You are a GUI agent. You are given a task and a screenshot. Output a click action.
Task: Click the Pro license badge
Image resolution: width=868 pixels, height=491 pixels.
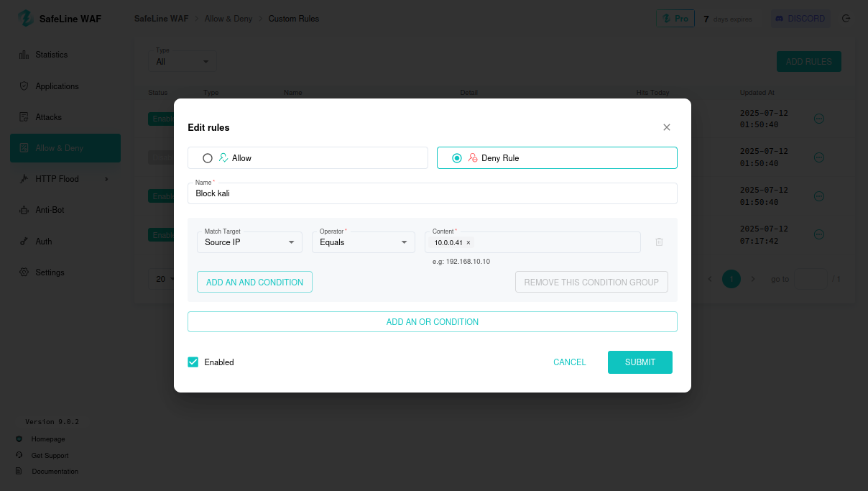pyautogui.click(x=675, y=19)
